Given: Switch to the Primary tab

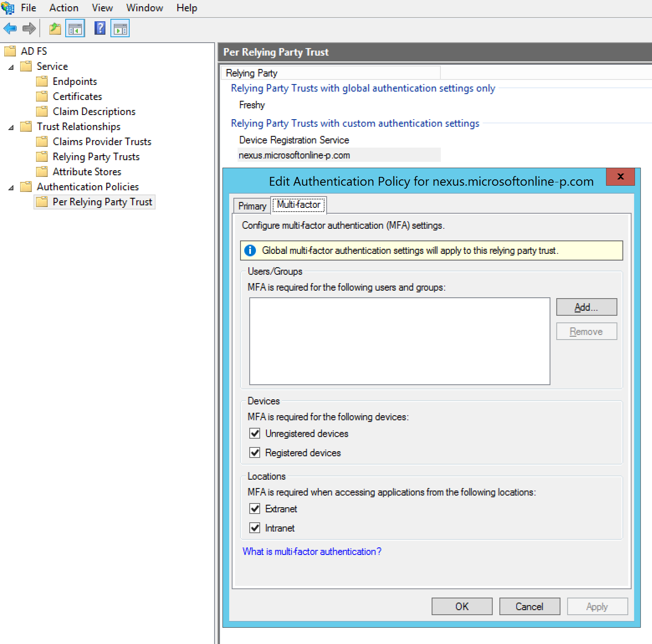Looking at the screenshot, I should click(252, 206).
